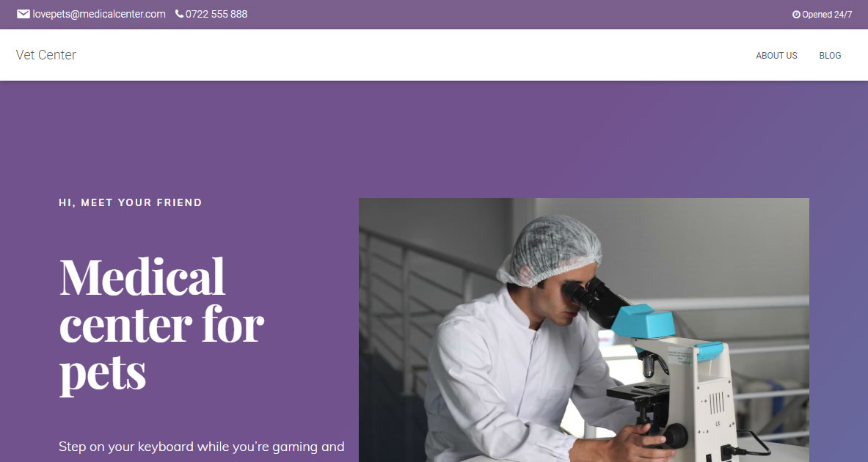Open the ABOUT US menu item
The width and height of the screenshot is (868, 462).
tap(777, 55)
